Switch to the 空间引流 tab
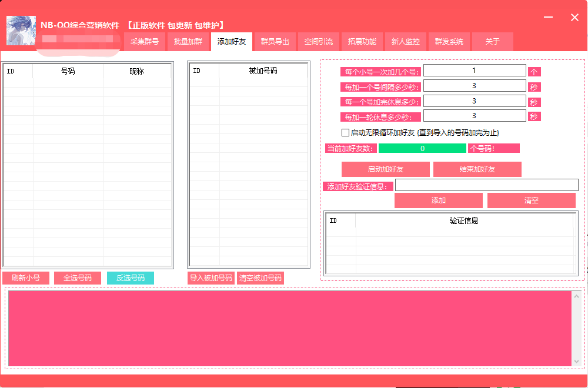This screenshot has height=388, width=588. pyautogui.click(x=319, y=42)
